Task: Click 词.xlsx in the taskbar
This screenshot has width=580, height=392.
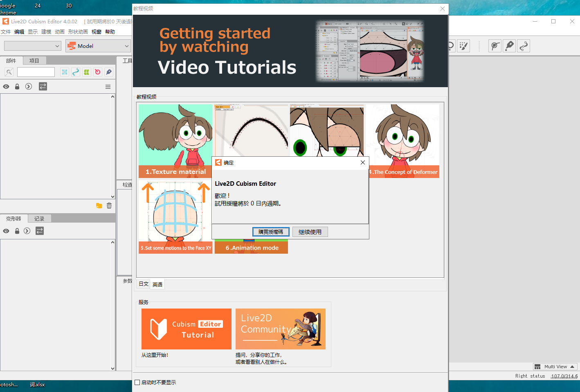Action: [37, 385]
